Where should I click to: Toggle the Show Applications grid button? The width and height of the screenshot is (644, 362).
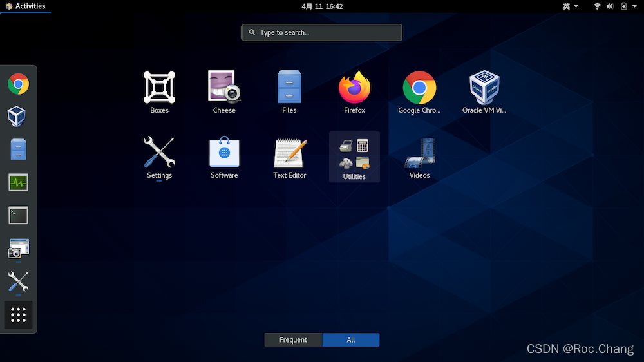pyautogui.click(x=19, y=315)
